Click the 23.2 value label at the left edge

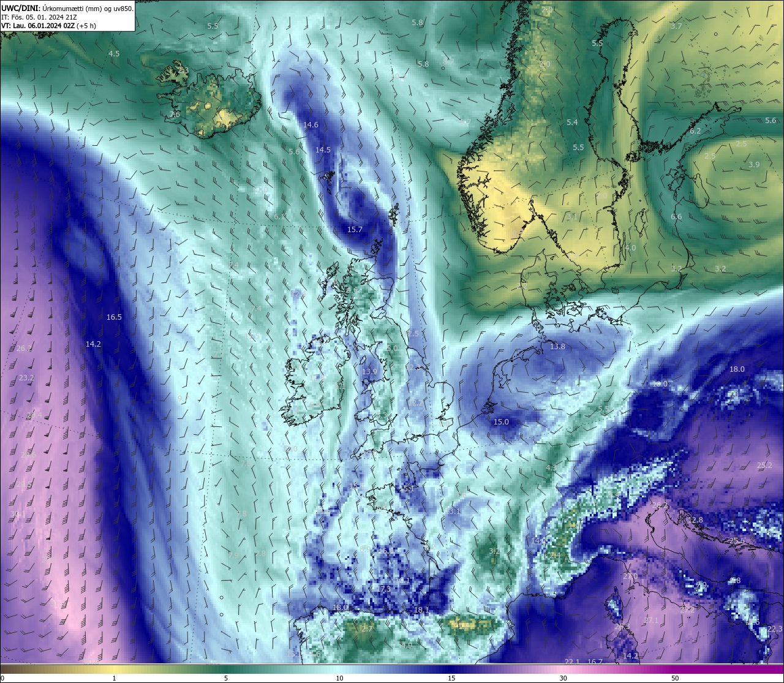tap(26, 377)
